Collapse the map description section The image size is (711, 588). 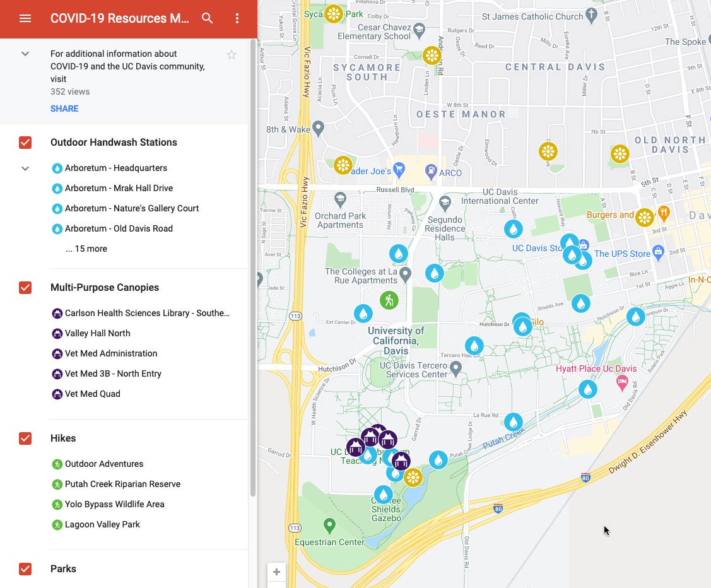[x=25, y=54]
